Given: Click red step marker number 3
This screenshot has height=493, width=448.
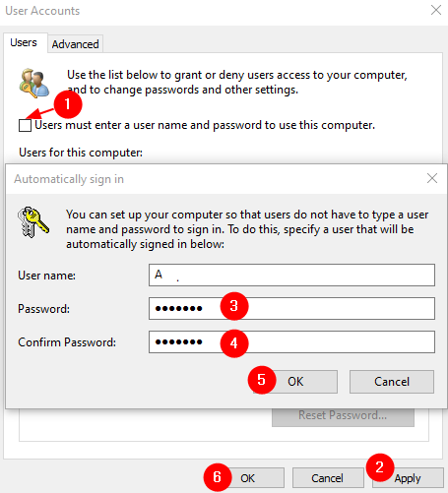Looking at the screenshot, I should coord(234,306).
